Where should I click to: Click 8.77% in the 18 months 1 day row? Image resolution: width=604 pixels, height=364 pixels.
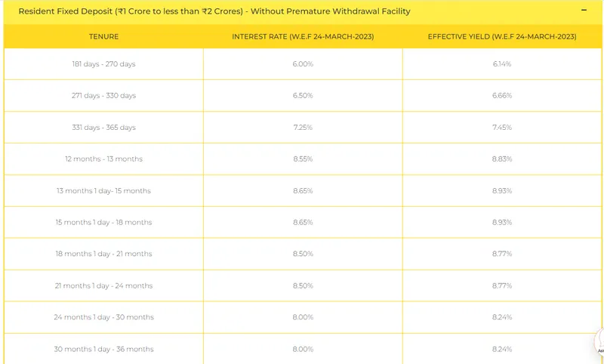click(x=502, y=254)
